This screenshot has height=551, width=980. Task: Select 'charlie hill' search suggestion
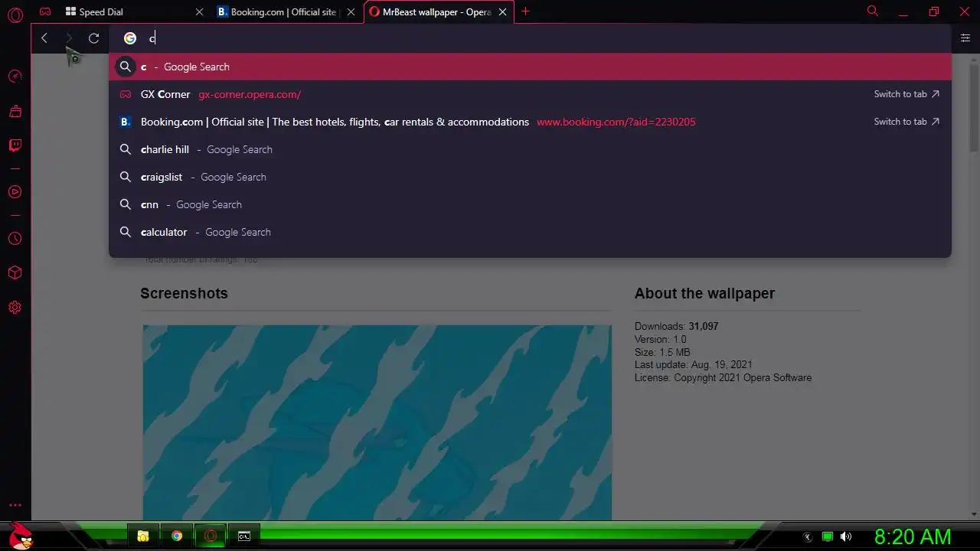(530, 149)
